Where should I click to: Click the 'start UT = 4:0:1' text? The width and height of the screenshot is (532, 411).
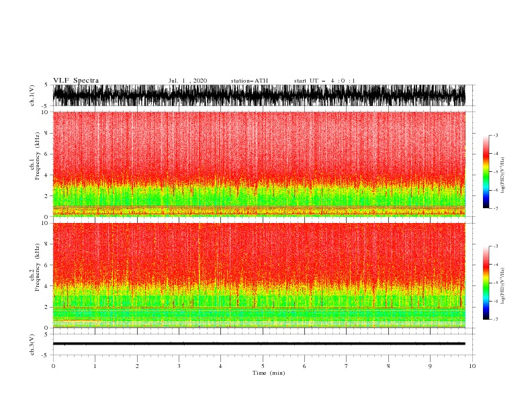tap(324, 81)
